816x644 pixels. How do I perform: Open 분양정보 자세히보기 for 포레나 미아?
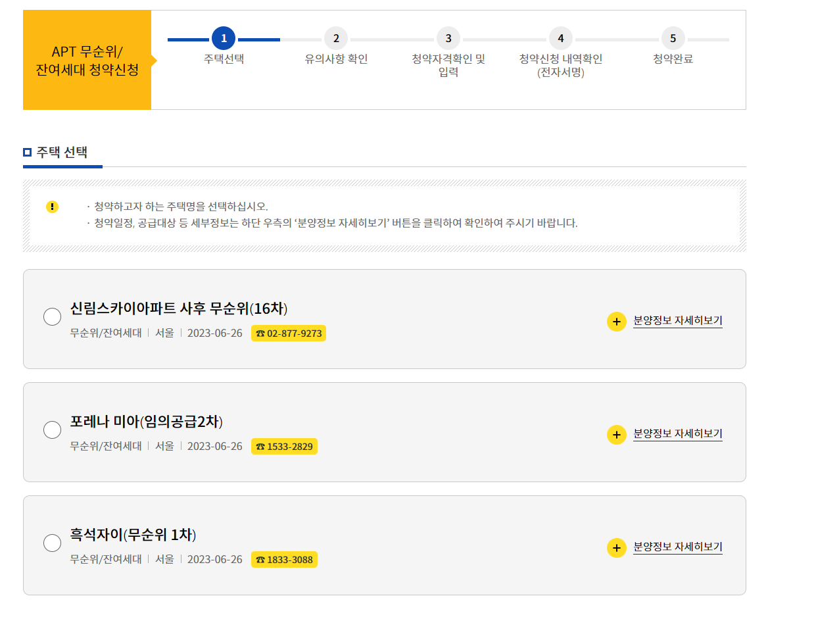[x=678, y=433]
